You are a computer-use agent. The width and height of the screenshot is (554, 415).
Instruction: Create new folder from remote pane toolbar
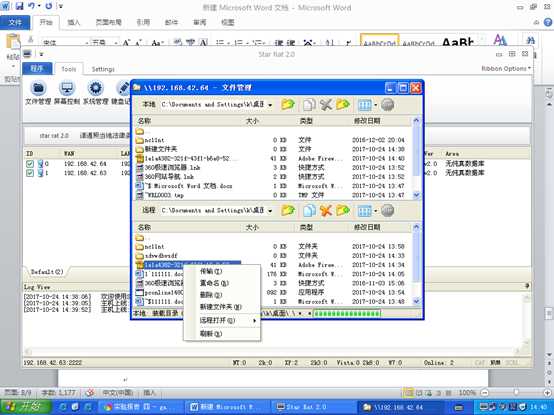tap(343, 211)
